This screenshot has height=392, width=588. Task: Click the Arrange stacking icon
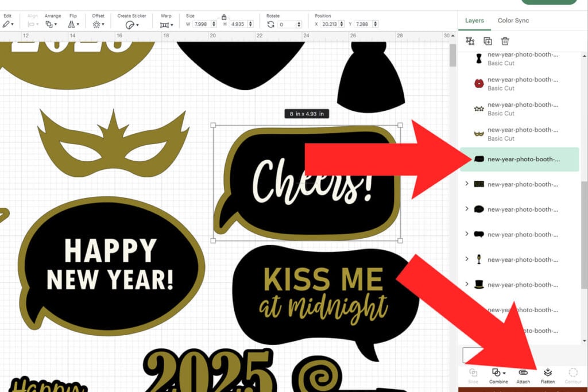pyautogui.click(x=49, y=24)
